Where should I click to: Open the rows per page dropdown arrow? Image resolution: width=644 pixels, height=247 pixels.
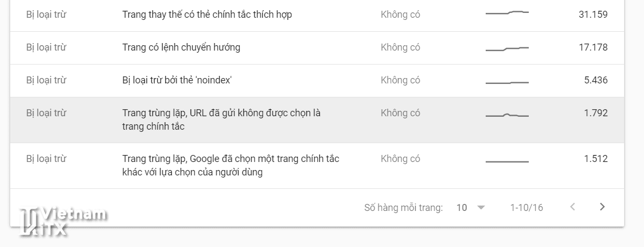[x=481, y=208]
